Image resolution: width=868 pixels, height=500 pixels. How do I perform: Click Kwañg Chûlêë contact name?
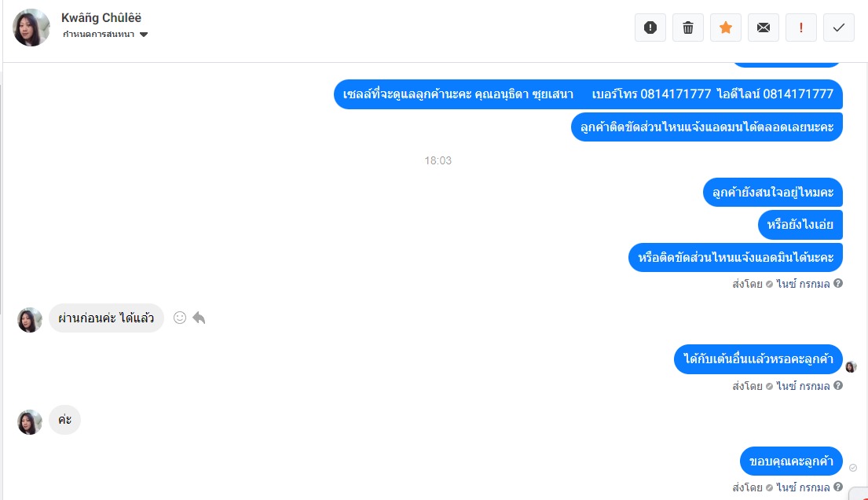101,18
